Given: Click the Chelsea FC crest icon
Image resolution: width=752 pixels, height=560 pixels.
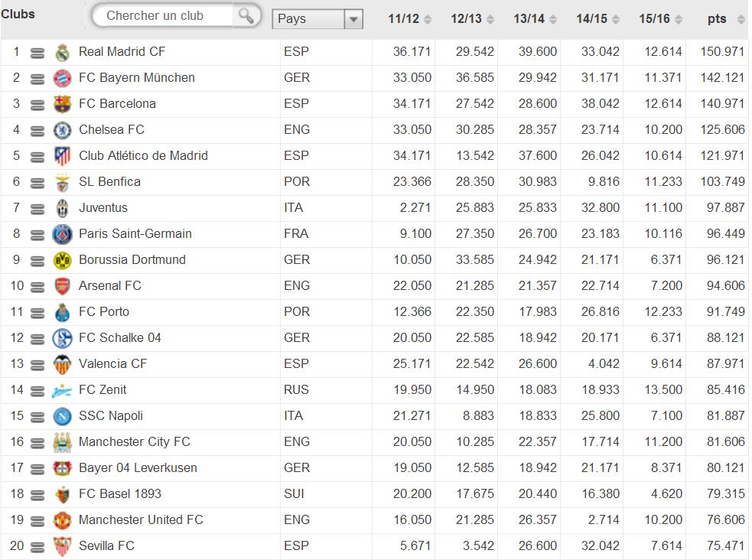Looking at the screenshot, I should point(62,130).
